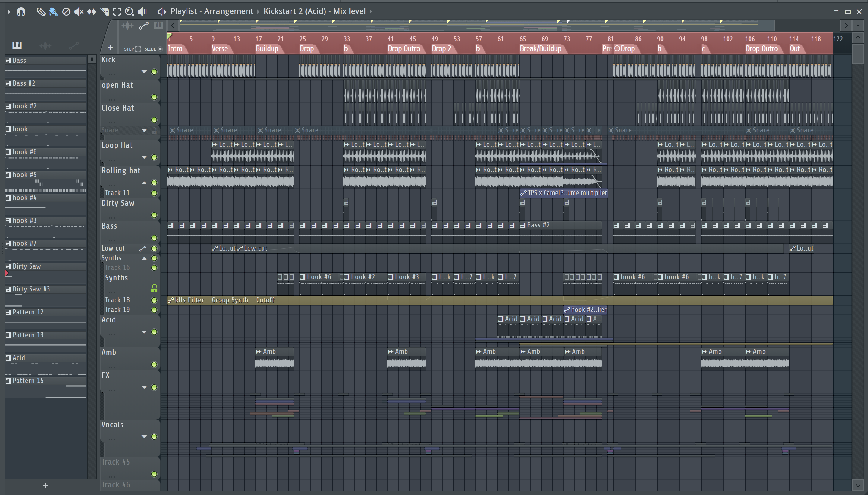The height and width of the screenshot is (495, 868).
Task: Select the TPS x CamelP volume multiplier clip
Action: [564, 193]
